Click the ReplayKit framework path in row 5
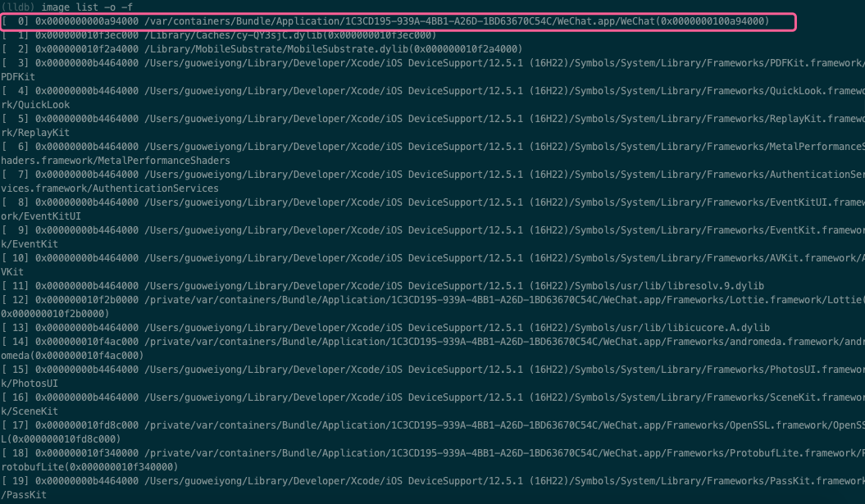The height and width of the screenshot is (504, 865). [x=505, y=119]
